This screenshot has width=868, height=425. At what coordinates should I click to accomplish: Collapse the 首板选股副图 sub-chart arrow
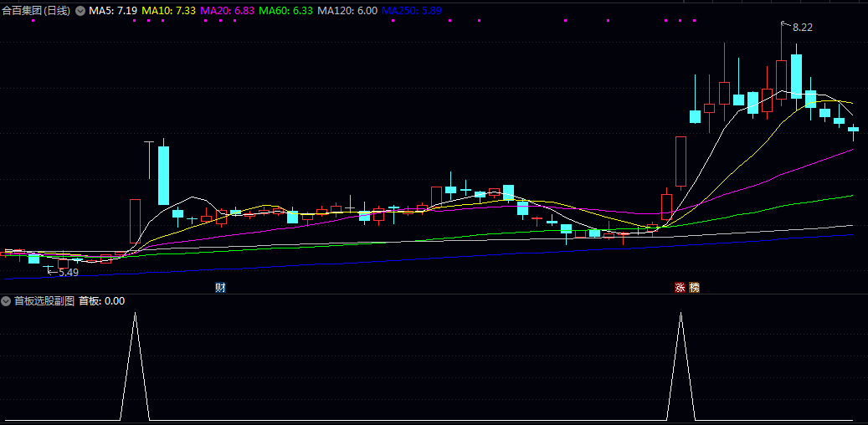pyautogui.click(x=6, y=301)
